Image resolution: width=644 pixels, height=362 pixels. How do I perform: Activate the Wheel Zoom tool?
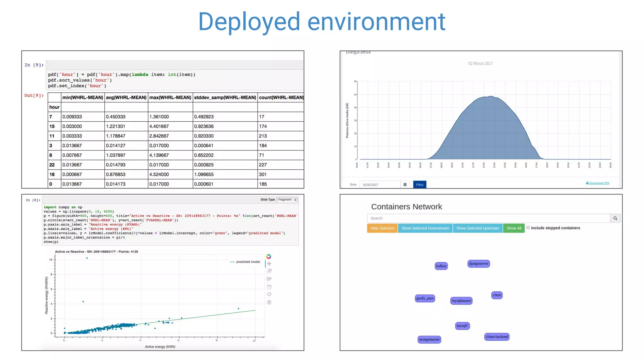[269, 279]
